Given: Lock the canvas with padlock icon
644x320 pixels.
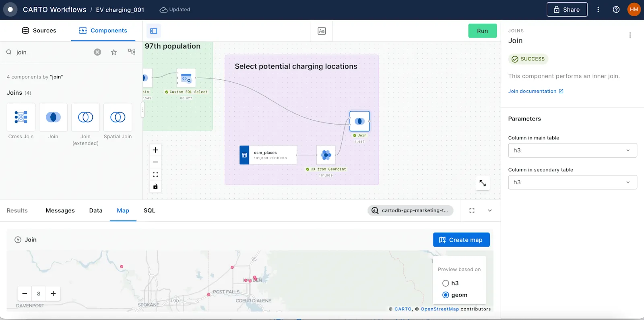Looking at the screenshot, I should 155,187.
